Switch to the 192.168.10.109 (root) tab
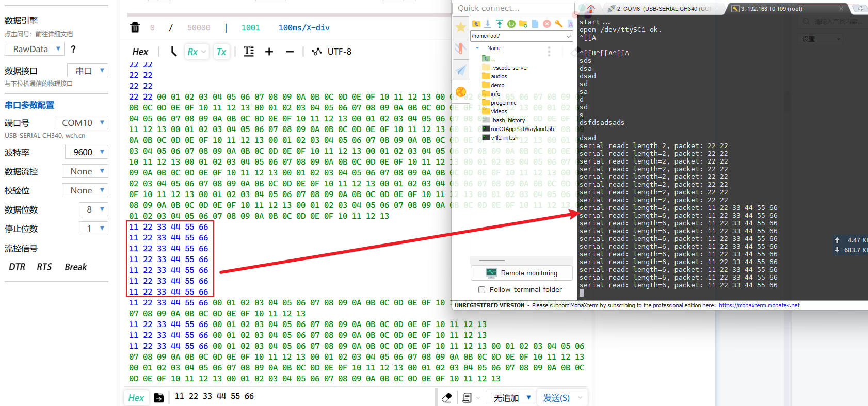The image size is (868, 406). point(771,9)
